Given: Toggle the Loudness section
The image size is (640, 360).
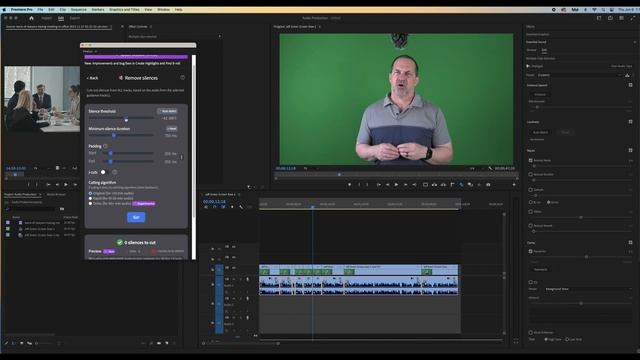Looking at the screenshot, I should [630, 122].
